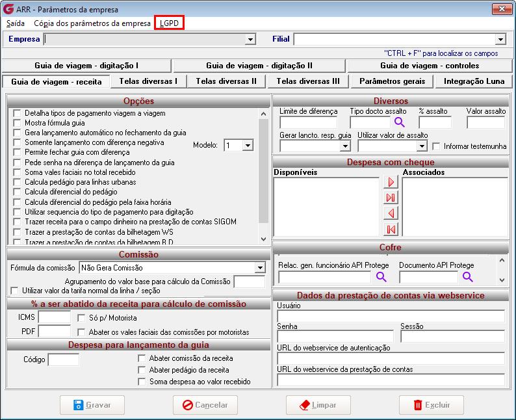Tick Informar testemunha checkbox

click(436, 146)
